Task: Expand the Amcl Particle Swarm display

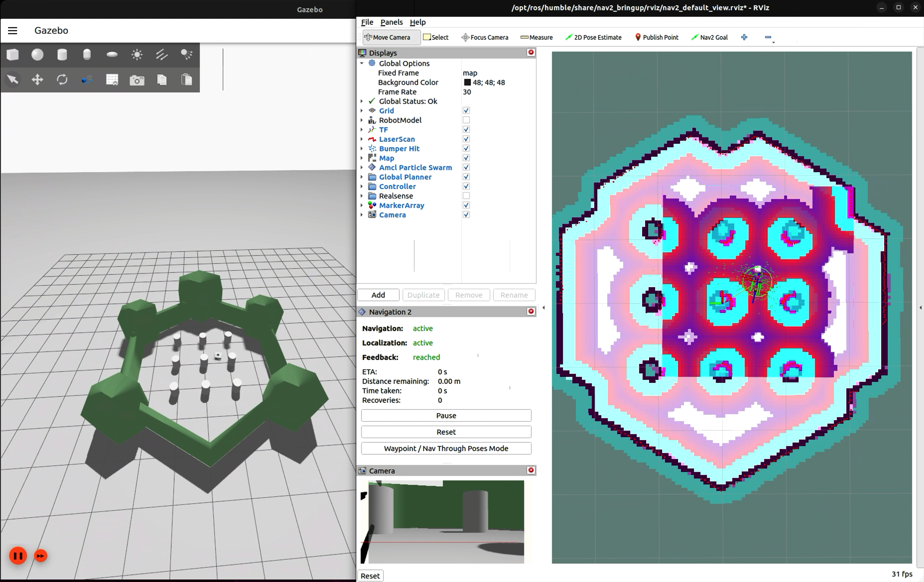Action: coord(362,167)
